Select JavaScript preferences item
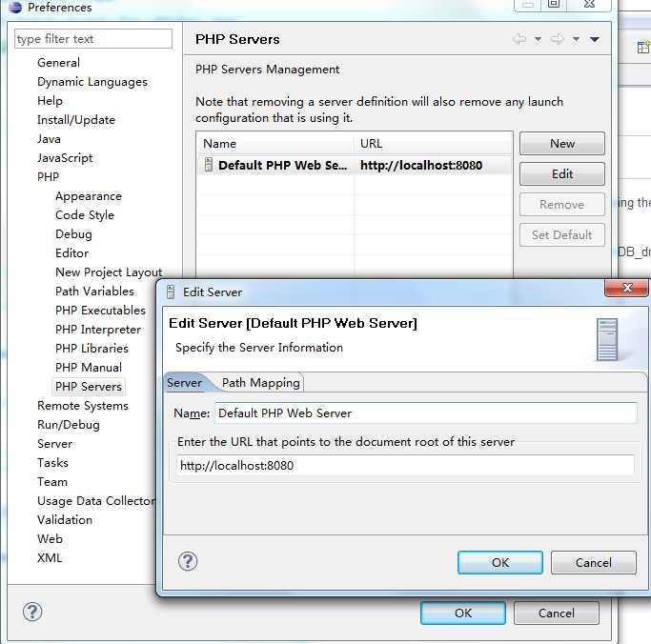The height and width of the screenshot is (644, 651). click(x=65, y=158)
